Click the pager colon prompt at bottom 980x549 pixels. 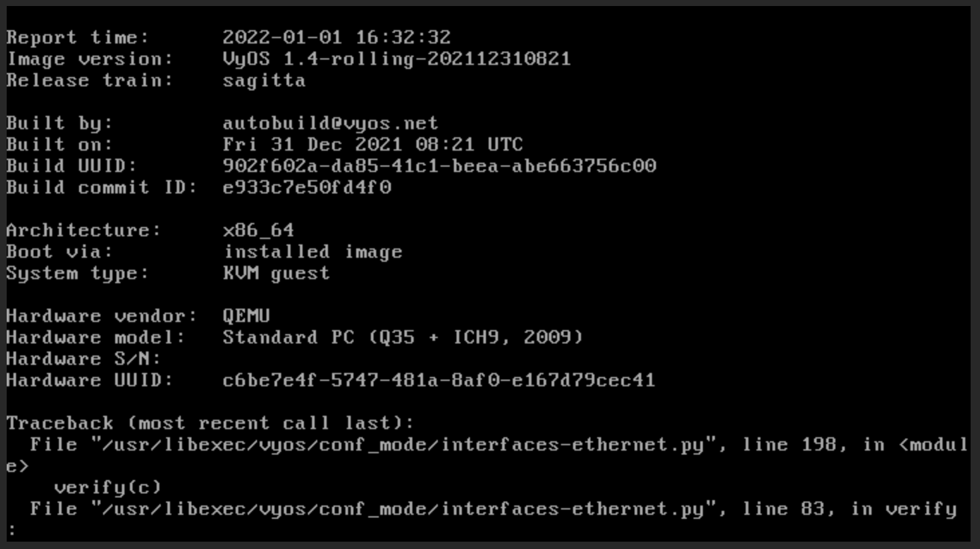[11, 530]
